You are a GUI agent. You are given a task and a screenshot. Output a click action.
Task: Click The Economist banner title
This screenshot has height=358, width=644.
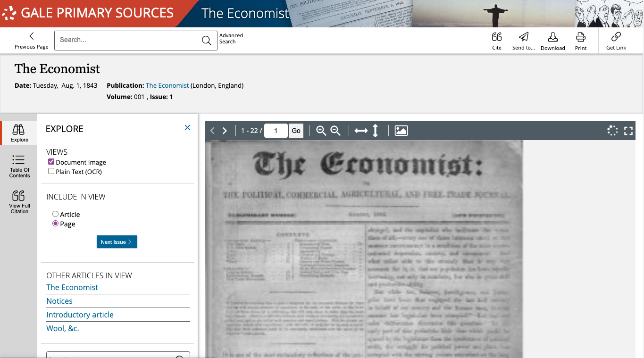point(245,13)
